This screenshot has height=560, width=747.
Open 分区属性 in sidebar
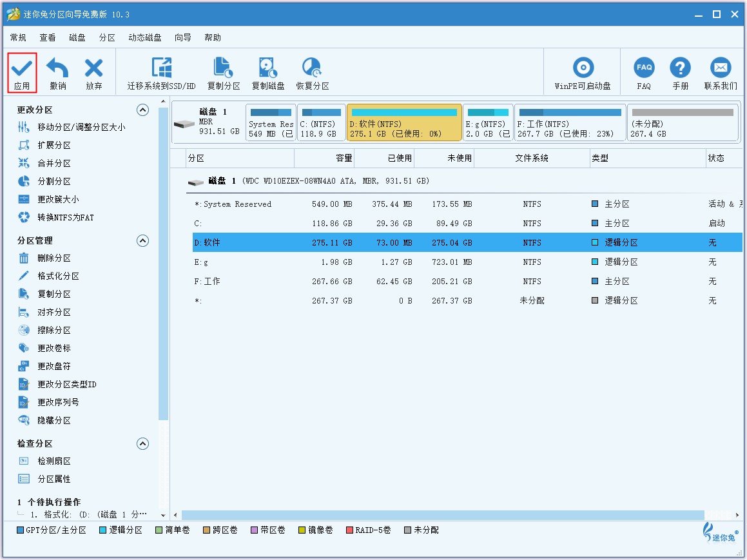(54, 479)
